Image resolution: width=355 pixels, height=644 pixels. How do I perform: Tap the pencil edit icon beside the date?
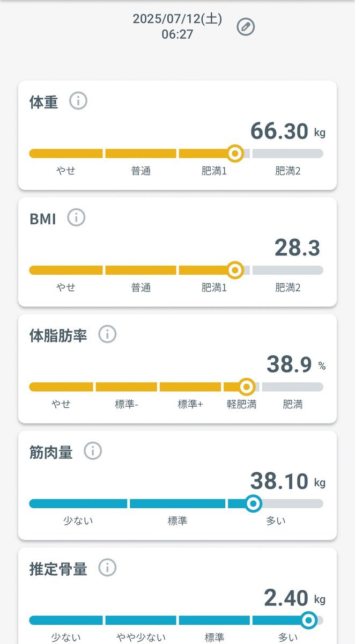(246, 27)
